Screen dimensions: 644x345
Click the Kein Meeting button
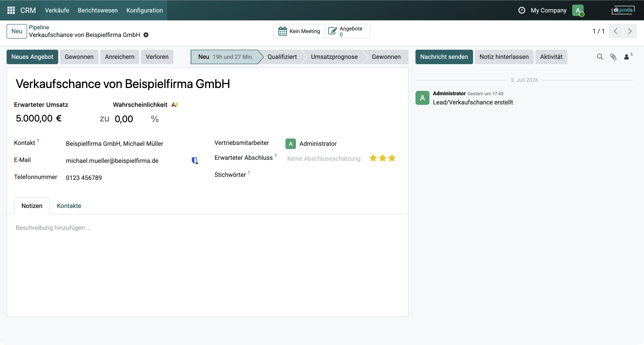299,31
